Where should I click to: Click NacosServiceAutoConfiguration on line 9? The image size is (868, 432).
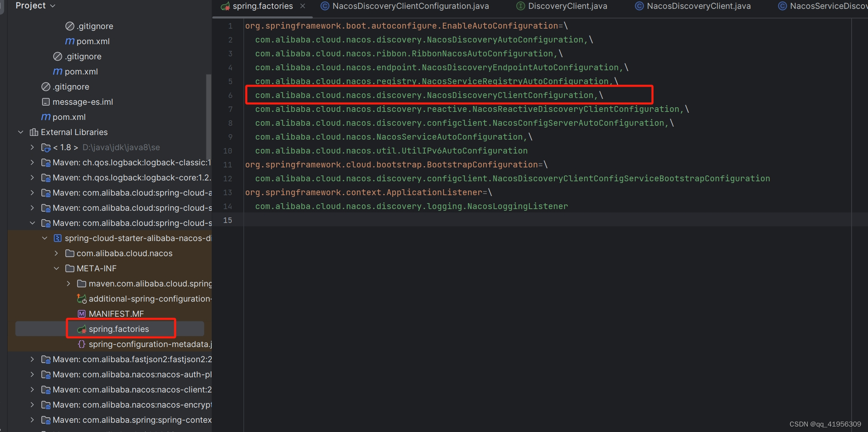[x=450, y=137]
